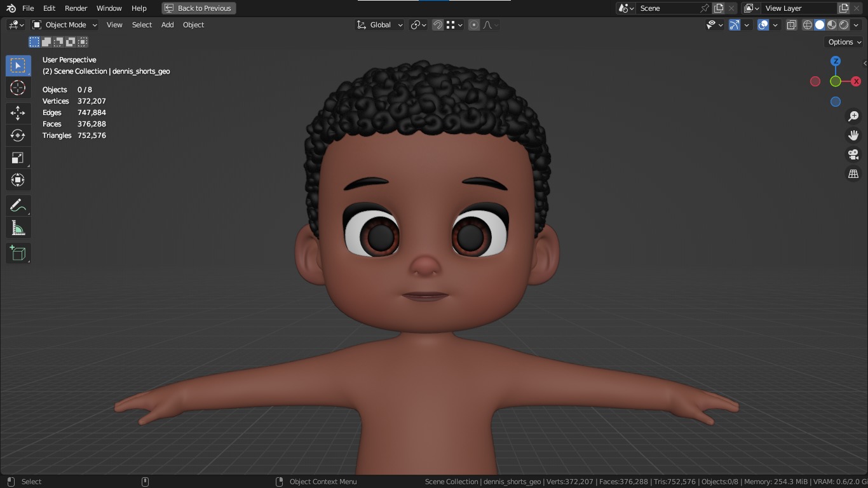Click the pan view hand icon
This screenshot has width=868, height=488.
click(853, 135)
